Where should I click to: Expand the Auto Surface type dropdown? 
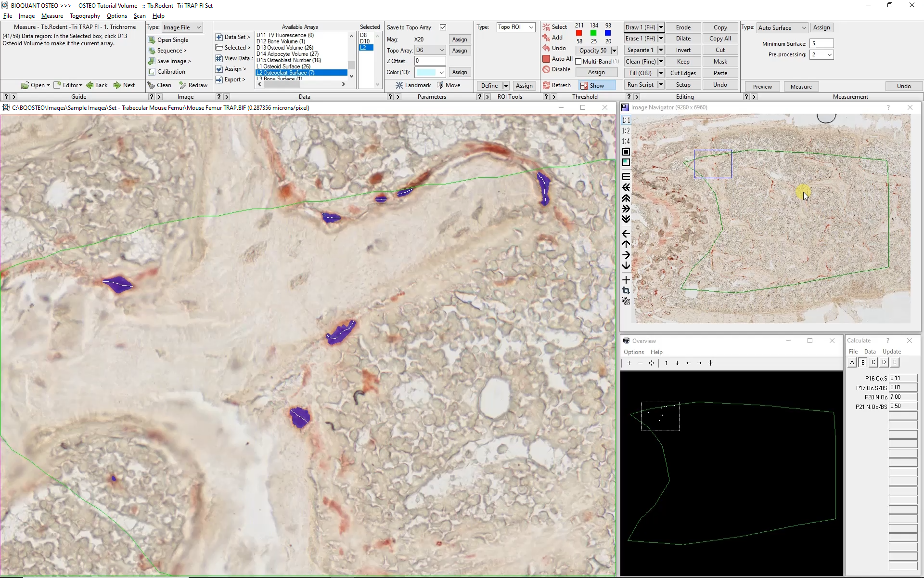point(804,28)
